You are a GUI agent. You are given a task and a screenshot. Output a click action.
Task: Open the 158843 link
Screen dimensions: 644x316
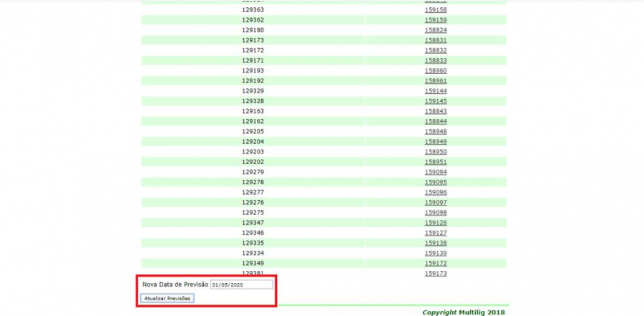tap(435, 111)
